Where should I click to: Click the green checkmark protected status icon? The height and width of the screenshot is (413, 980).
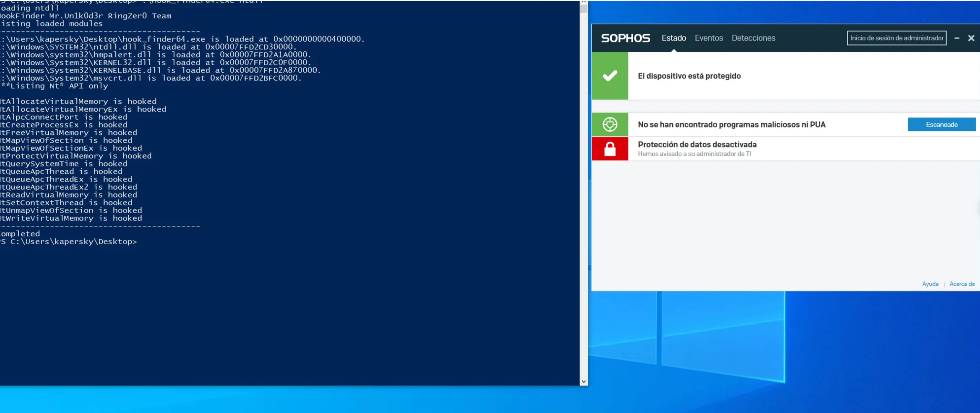pyautogui.click(x=610, y=76)
